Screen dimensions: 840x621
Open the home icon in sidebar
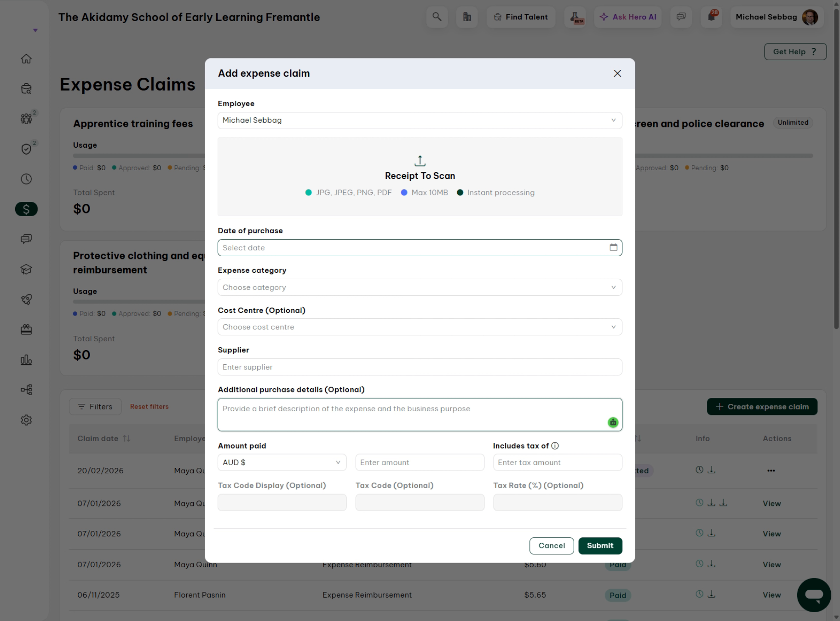click(x=26, y=59)
